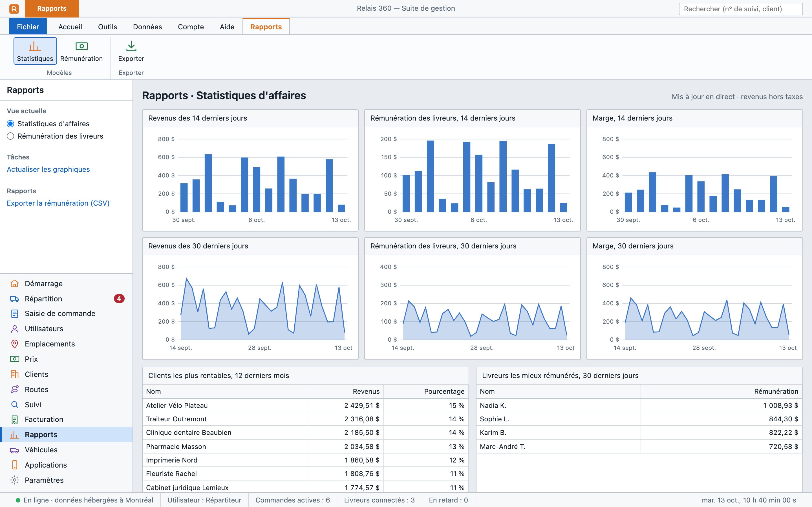Click Actualiser les graphiques link
This screenshot has height=507, width=812.
point(48,169)
